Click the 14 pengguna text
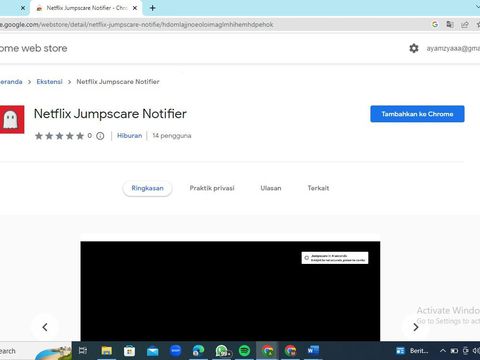This screenshot has height=360, width=480. tap(172, 136)
